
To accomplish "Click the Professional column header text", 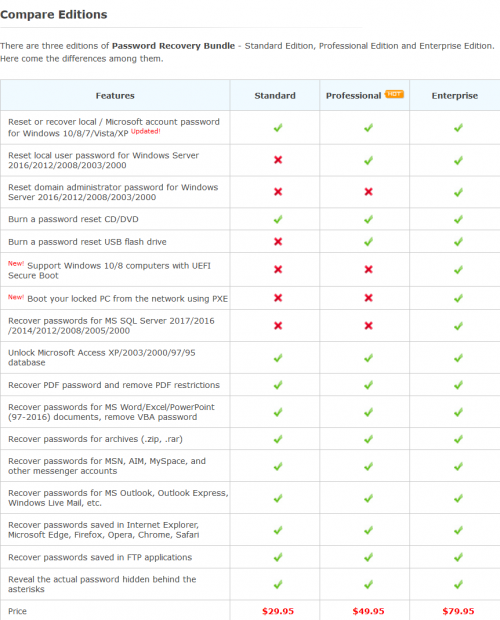I will (353, 96).
